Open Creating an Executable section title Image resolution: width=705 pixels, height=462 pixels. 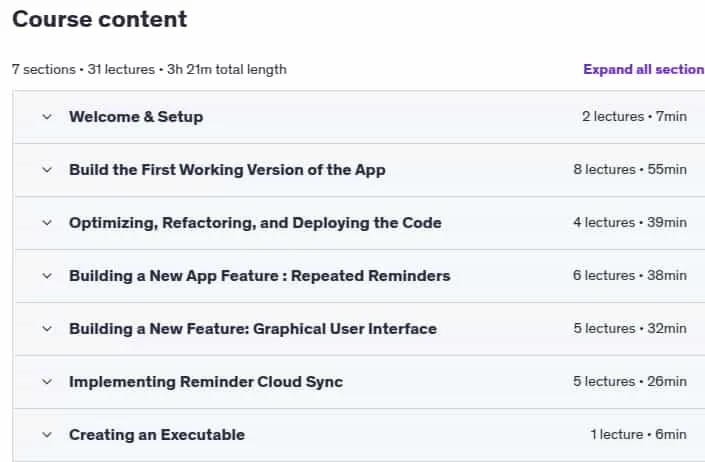click(157, 435)
